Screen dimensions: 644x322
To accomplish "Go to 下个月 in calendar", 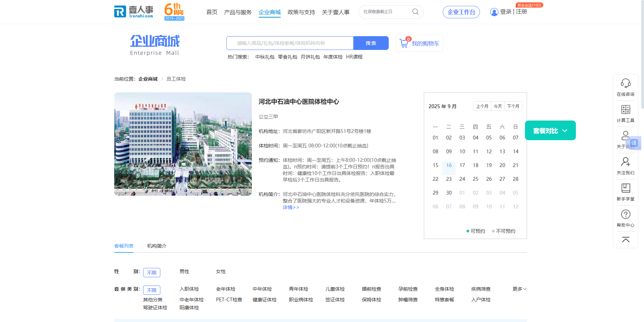I will (513, 106).
